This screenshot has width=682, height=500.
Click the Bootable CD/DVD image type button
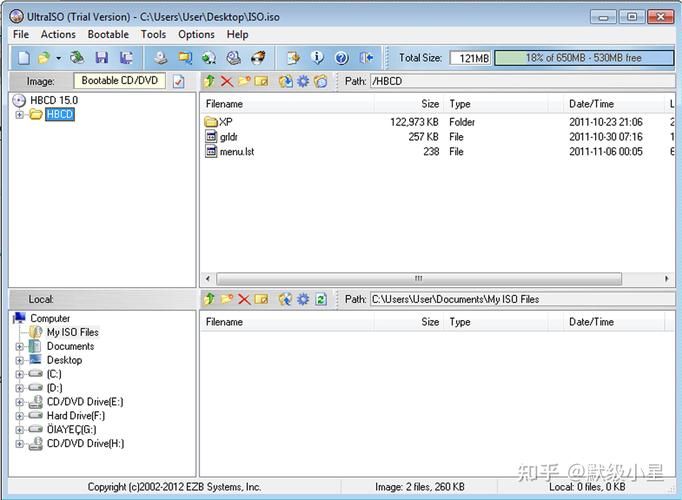pyautogui.click(x=120, y=81)
